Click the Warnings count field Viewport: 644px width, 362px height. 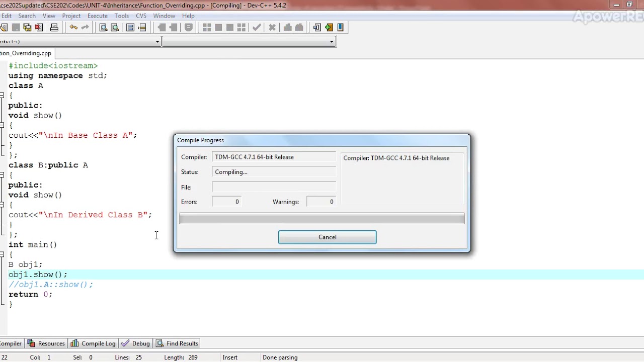(321, 202)
